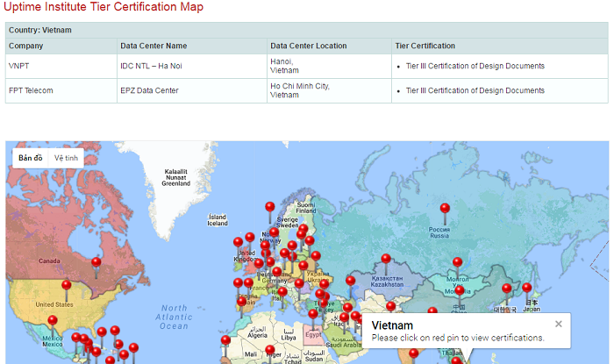Viewport: 614px width, 364px height.
Task: Click the red pin in Niger
Action: pos(270,349)
